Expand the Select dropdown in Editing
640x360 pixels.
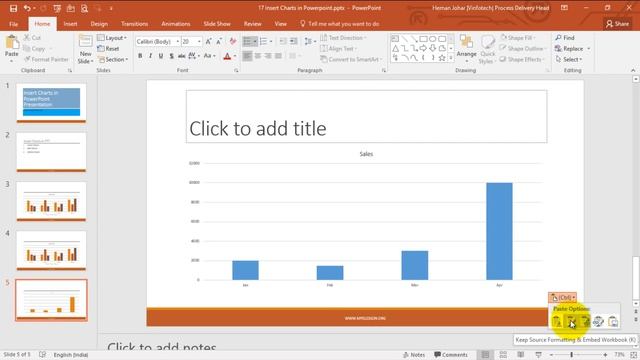coord(569,60)
